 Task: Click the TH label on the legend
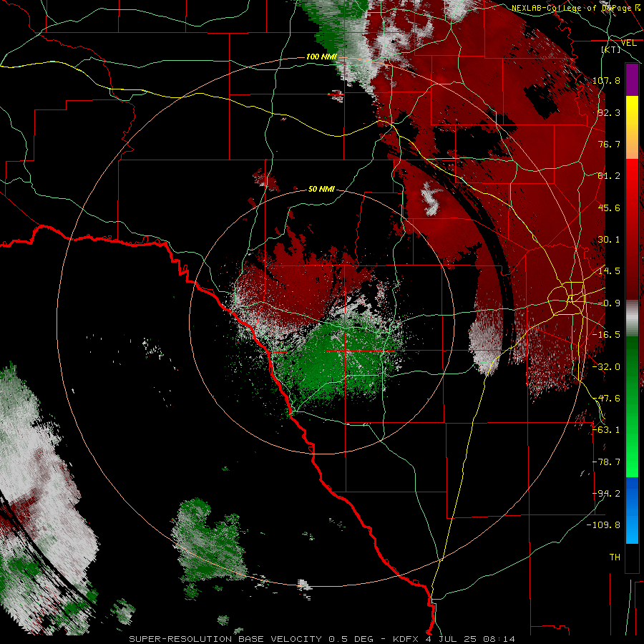click(615, 557)
